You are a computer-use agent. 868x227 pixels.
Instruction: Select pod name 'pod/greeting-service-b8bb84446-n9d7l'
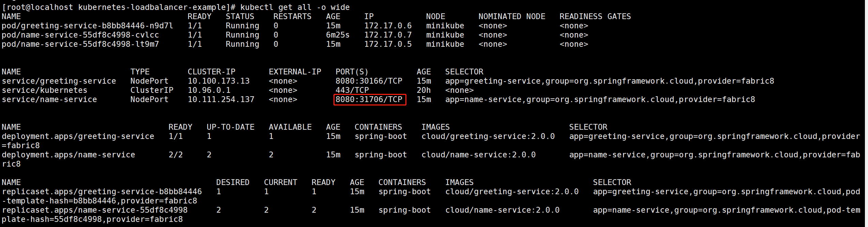[x=87, y=26]
